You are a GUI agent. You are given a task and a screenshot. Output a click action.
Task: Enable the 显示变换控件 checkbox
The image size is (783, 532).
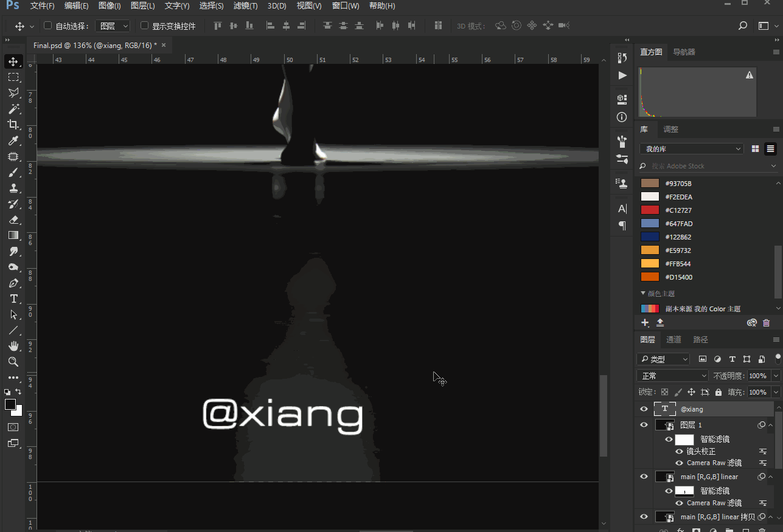point(144,26)
